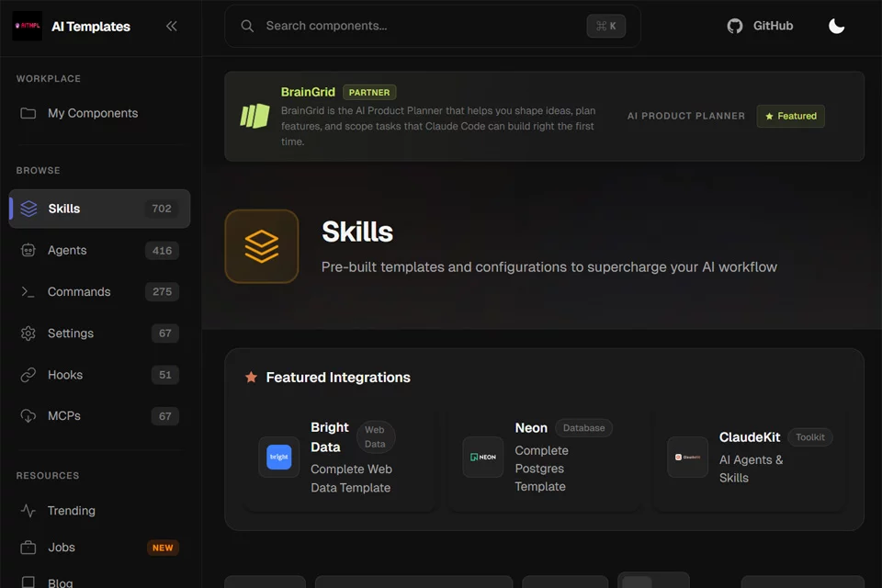
Task: Click the Web Data tag
Action: tap(375, 436)
